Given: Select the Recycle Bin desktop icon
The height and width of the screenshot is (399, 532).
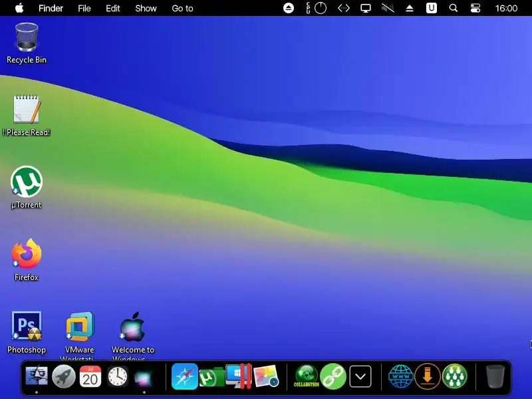Looking at the screenshot, I should pyautogui.click(x=27, y=43).
